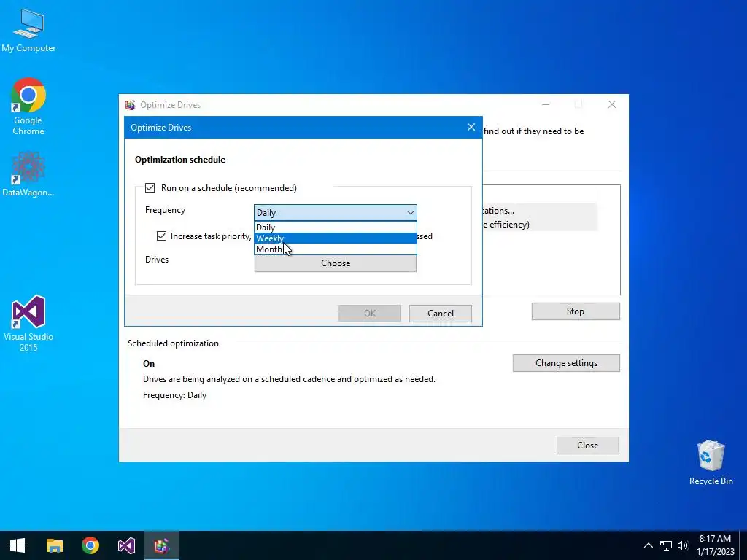
Task: Close the main Optimize Drives window
Action: tap(612, 105)
